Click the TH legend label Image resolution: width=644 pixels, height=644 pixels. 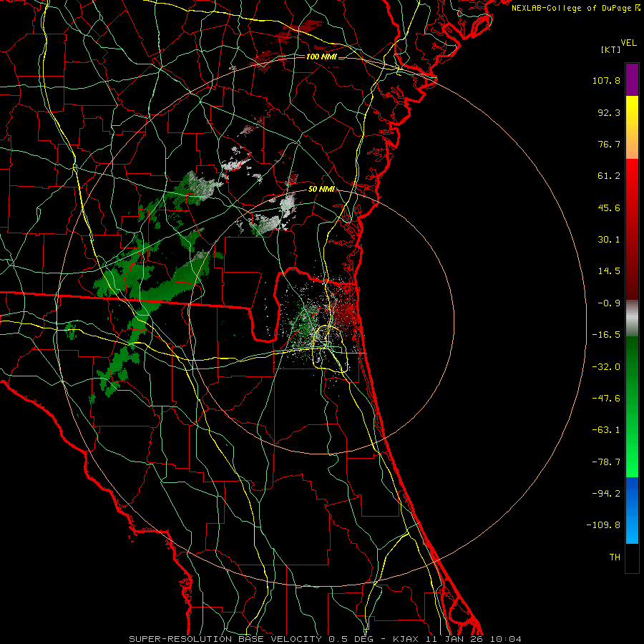tap(615, 557)
